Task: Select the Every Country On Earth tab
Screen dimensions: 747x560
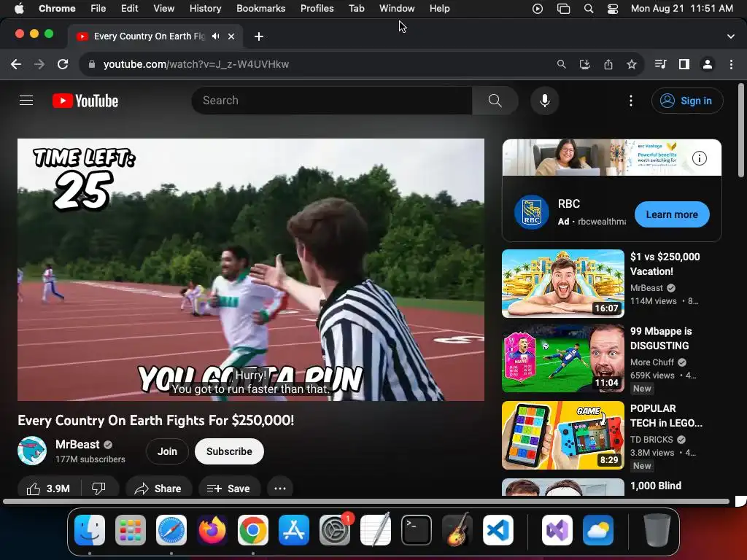Action: (x=149, y=36)
